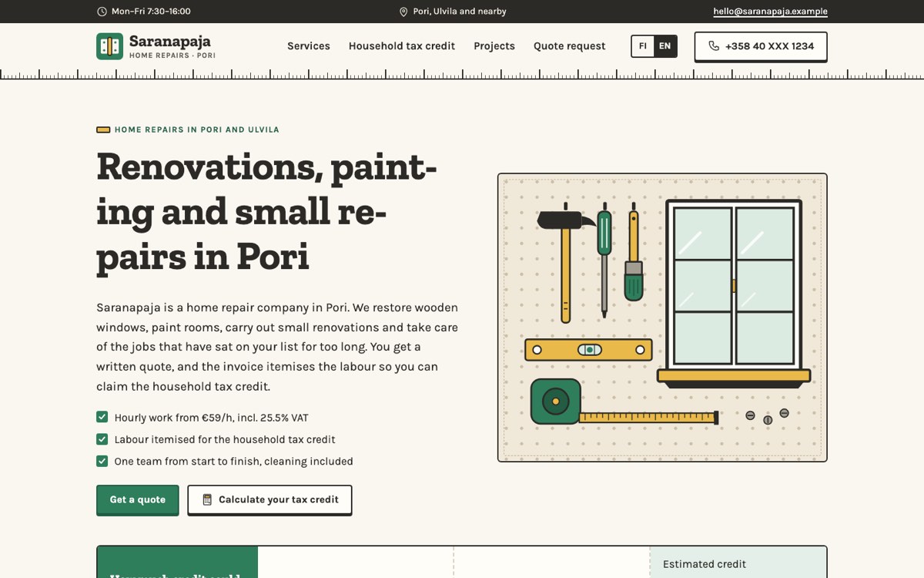Click the green tape measure illustration
The image size is (924, 578).
coord(624,403)
